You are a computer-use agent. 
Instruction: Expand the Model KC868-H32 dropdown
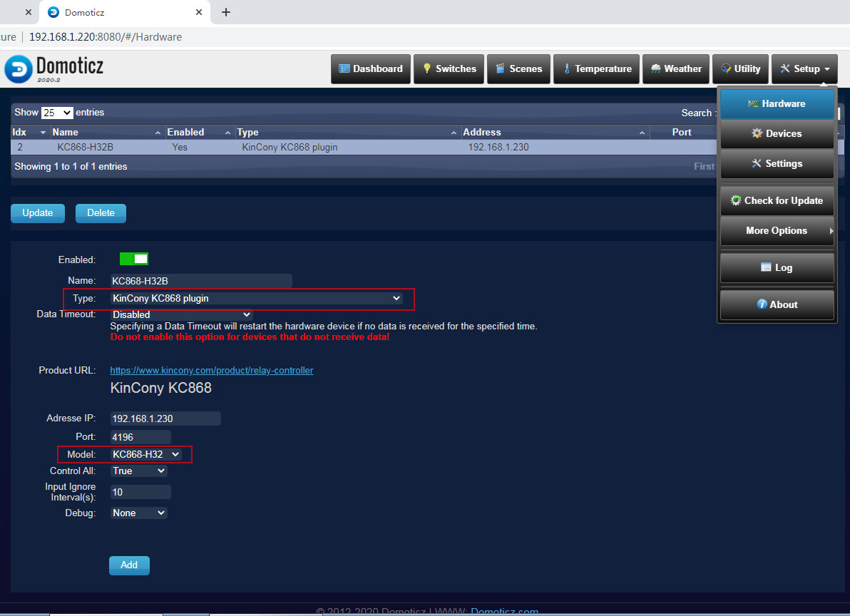(146, 454)
